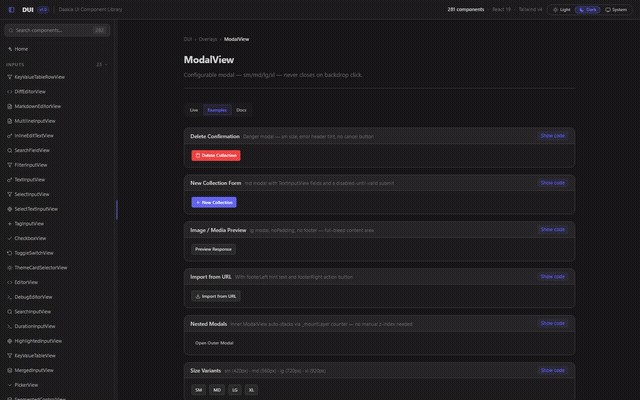Click the MultilineInputView document icon
This screenshot has width=640, height=400.
pos(10,121)
